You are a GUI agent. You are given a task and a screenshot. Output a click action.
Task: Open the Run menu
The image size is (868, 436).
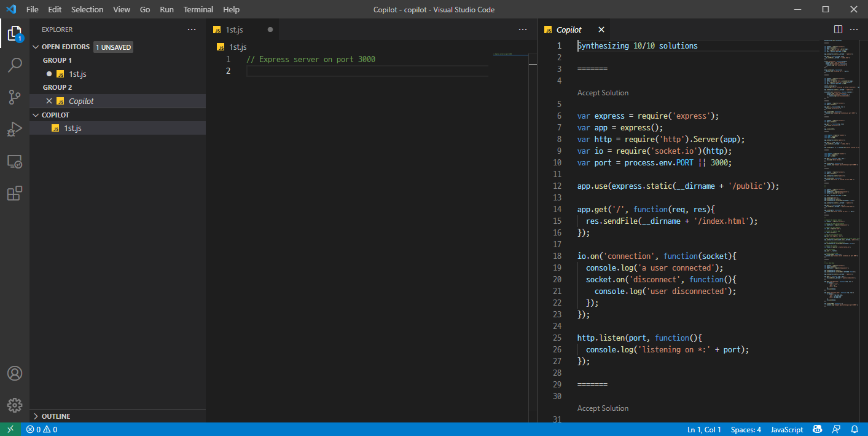point(166,9)
